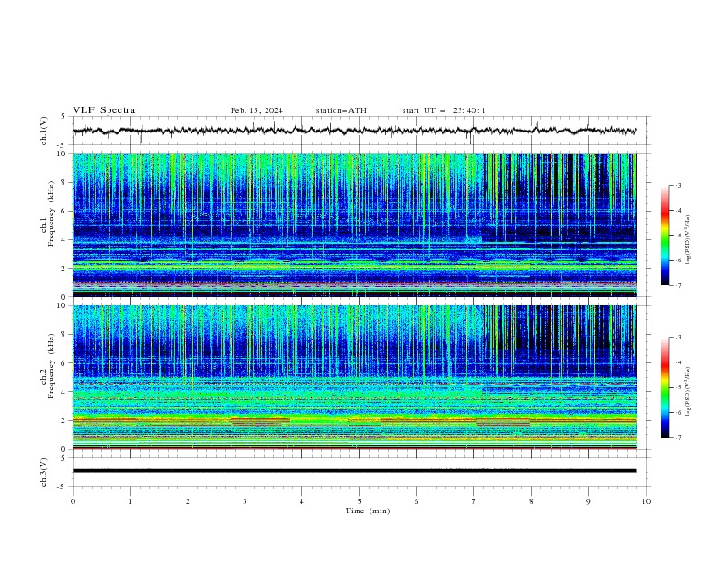Click time axis tick label "3"

(x=245, y=501)
